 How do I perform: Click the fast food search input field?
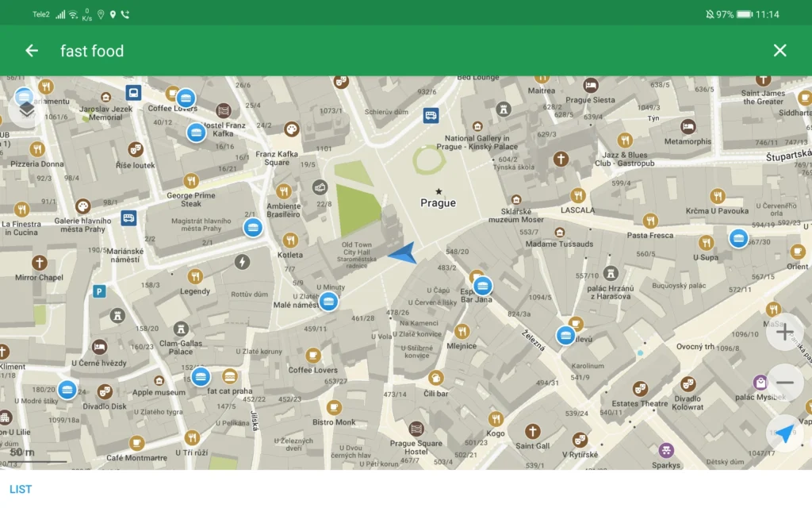click(92, 50)
